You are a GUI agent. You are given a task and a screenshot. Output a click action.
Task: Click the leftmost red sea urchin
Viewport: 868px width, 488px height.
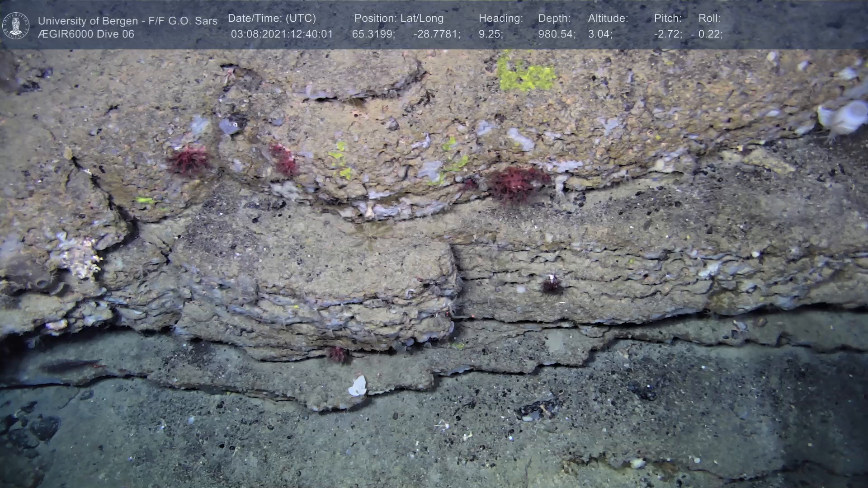click(x=189, y=160)
